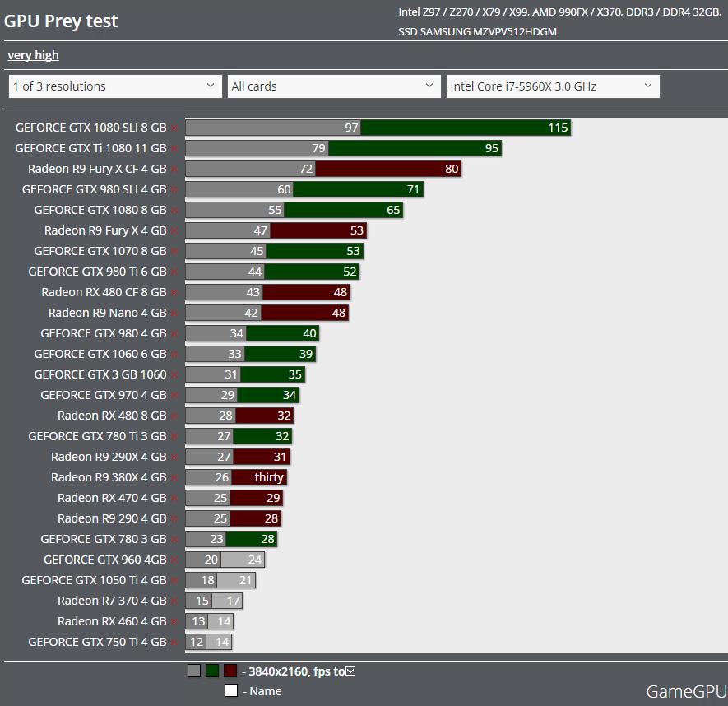Click the white 'Name' legend swatch
This screenshot has height=706, width=728.
(x=231, y=690)
